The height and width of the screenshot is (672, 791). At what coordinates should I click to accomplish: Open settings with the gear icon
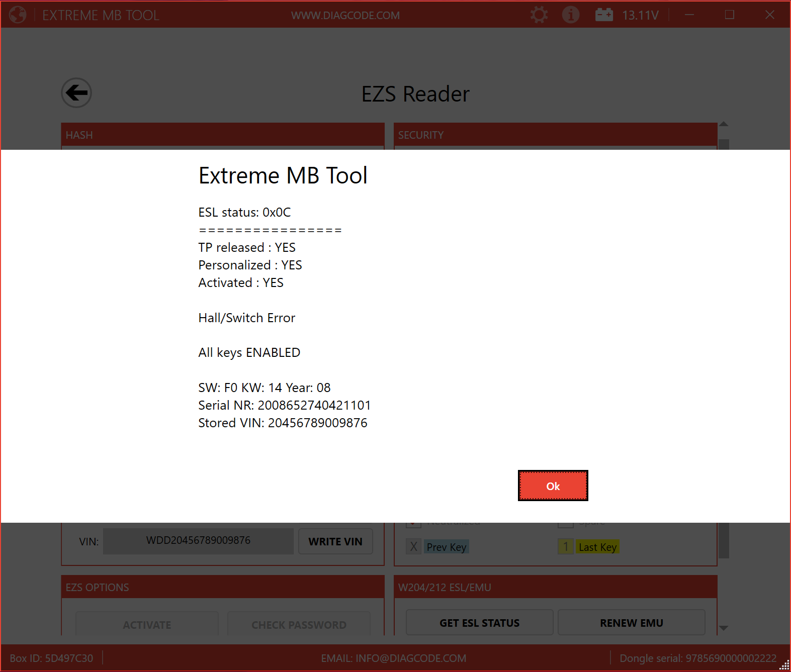pyautogui.click(x=539, y=15)
